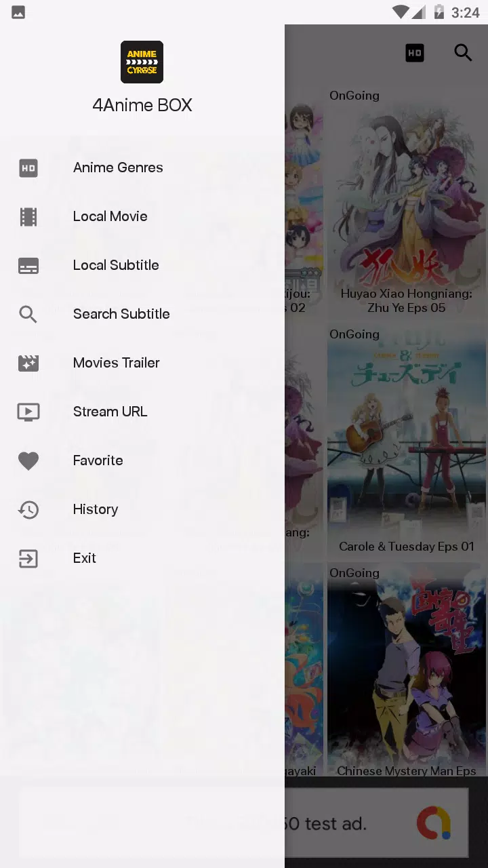Tap the image notification icon in status bar
Viewport: 488px width, 868px height.
[x=18, y=12]
